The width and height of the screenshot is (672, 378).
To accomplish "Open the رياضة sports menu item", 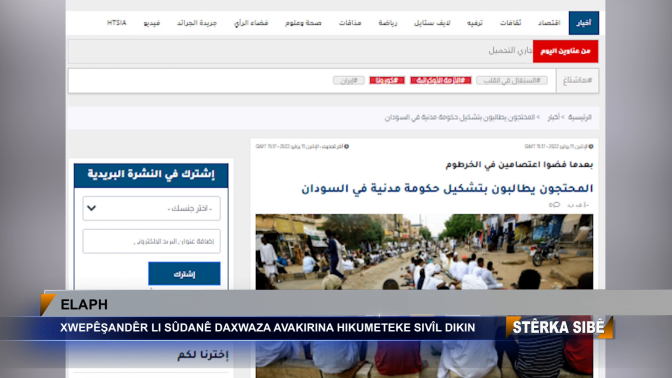I will (388, 23).
